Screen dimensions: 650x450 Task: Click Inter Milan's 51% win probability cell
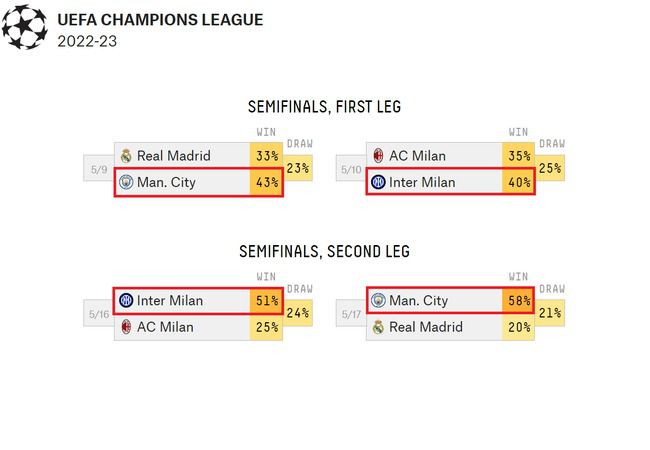click(x=267, y=301)
